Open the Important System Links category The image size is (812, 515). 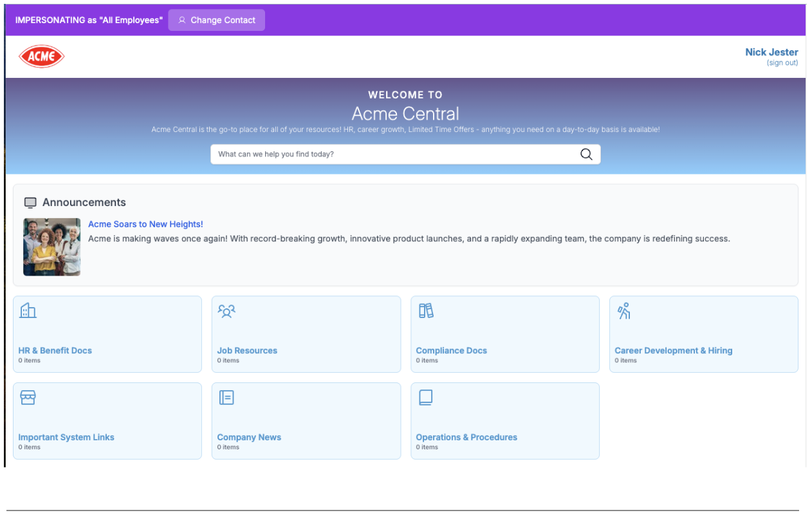click(107, 421)
